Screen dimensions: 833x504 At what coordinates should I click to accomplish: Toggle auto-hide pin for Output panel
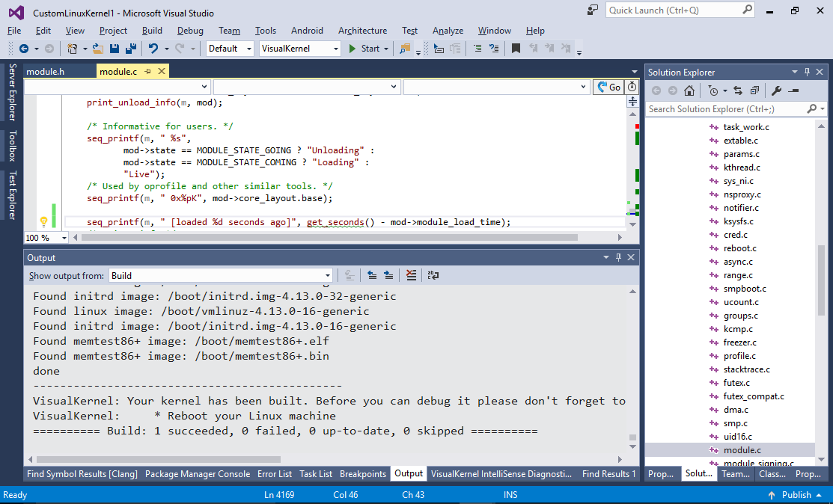pos(618,257)
